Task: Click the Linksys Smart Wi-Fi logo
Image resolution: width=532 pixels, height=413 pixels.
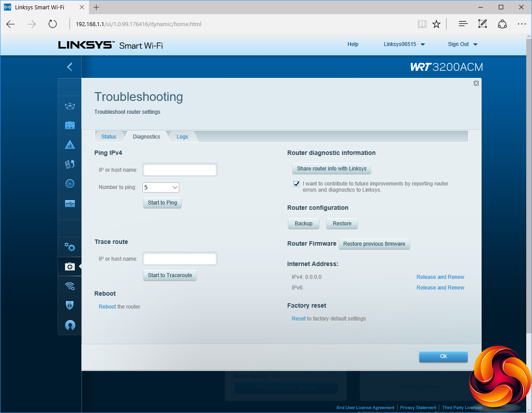Action: pos(111,45)
